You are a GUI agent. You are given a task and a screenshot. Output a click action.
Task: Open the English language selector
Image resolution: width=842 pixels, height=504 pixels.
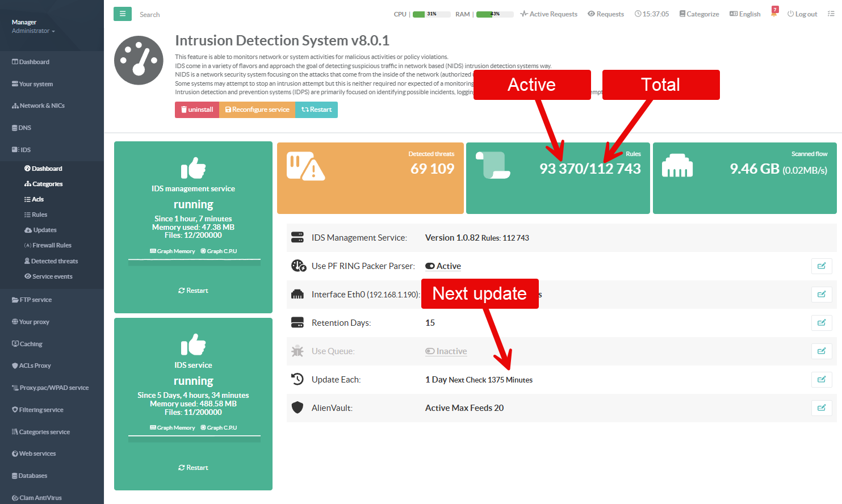[x=745, y=14]
